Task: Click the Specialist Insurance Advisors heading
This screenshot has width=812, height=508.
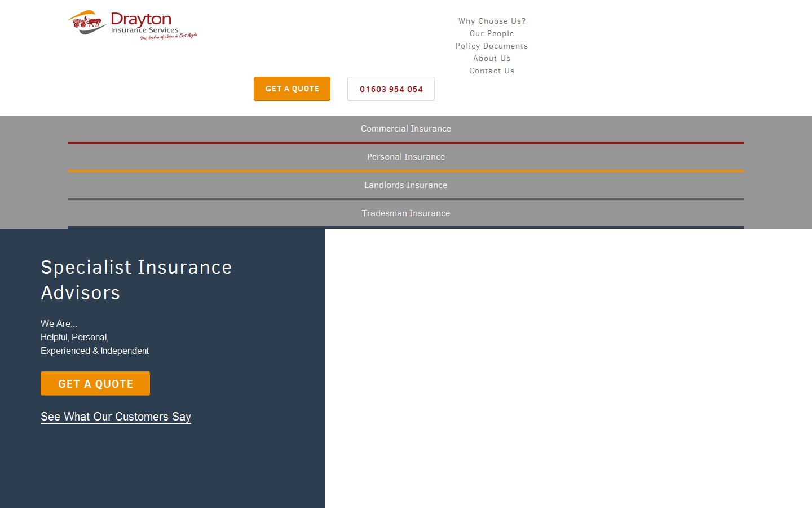Action: pyautogui.click(x=136, y=279)
